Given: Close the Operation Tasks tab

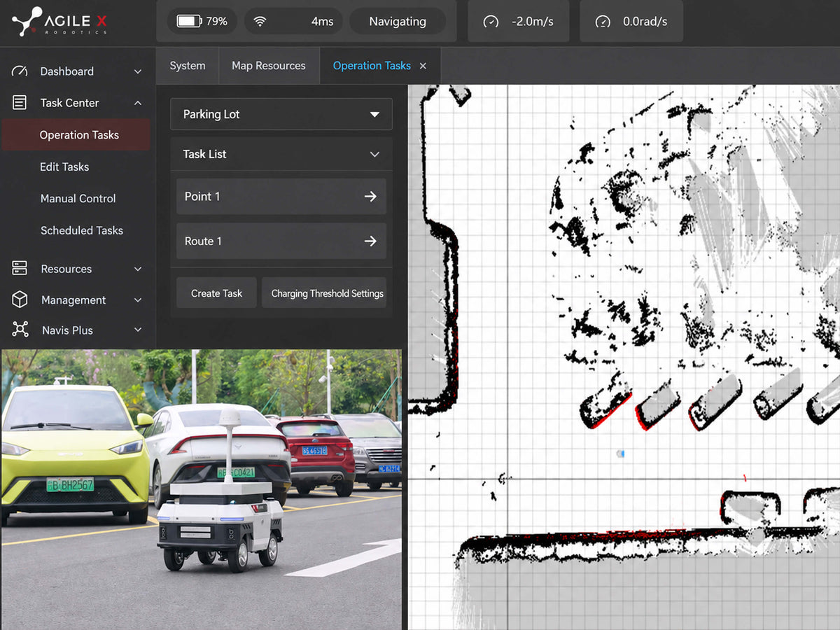Looking at the screenshot, I should 423,66.
